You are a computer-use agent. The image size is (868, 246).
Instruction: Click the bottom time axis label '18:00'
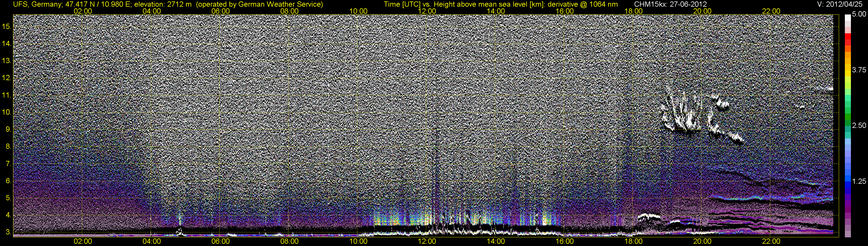click(x=633, y=241)
